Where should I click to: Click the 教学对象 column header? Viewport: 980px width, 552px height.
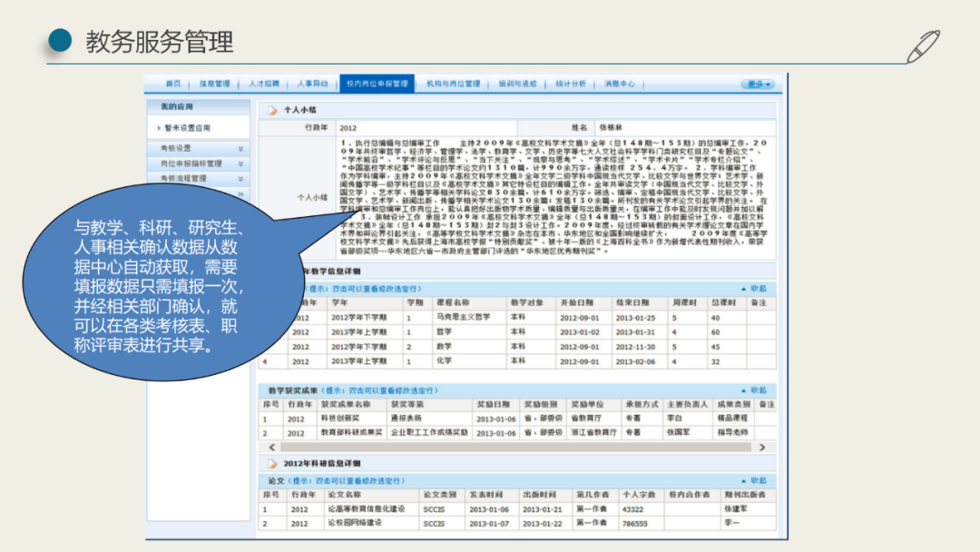[527, 303]
